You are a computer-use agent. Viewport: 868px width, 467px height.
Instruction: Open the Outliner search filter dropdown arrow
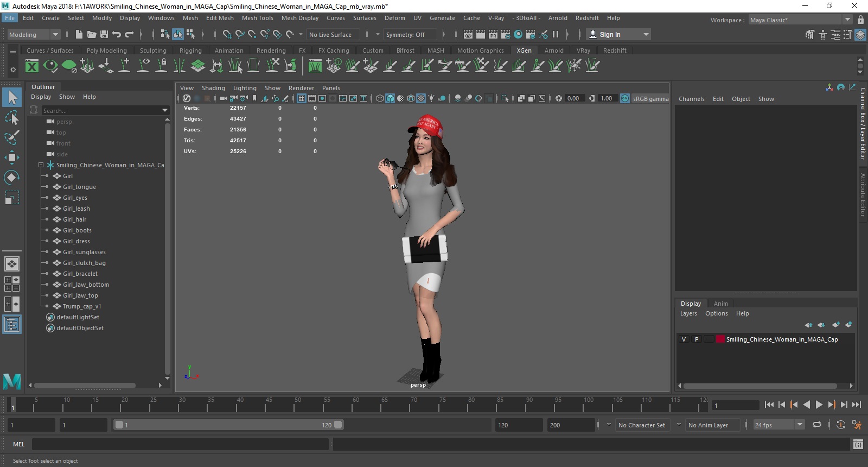point(165,110)
